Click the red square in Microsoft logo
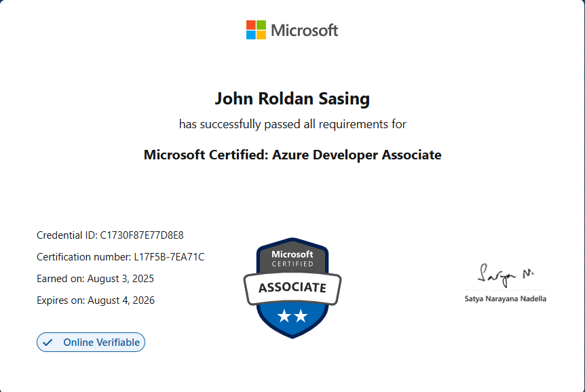This screenshot has width=585, height=392. (x=250, y=24)
